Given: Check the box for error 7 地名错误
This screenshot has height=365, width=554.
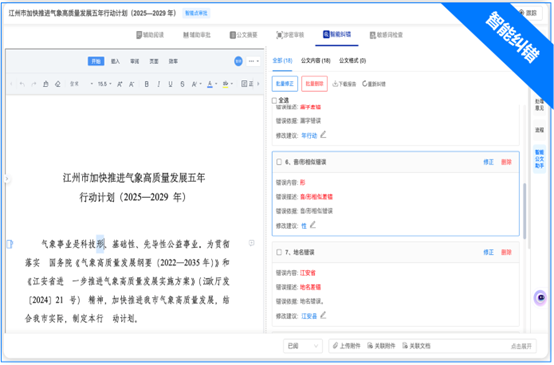Looking at the screenshot, I should (279, 252).
